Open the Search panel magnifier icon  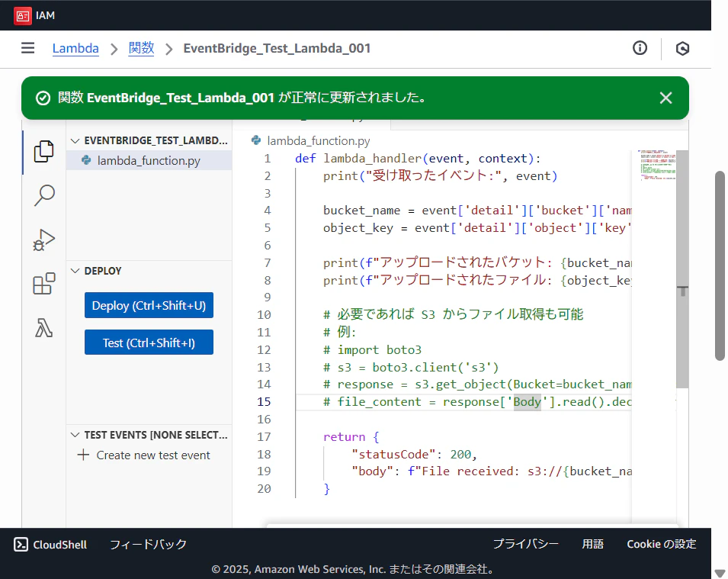click(44, 195)
